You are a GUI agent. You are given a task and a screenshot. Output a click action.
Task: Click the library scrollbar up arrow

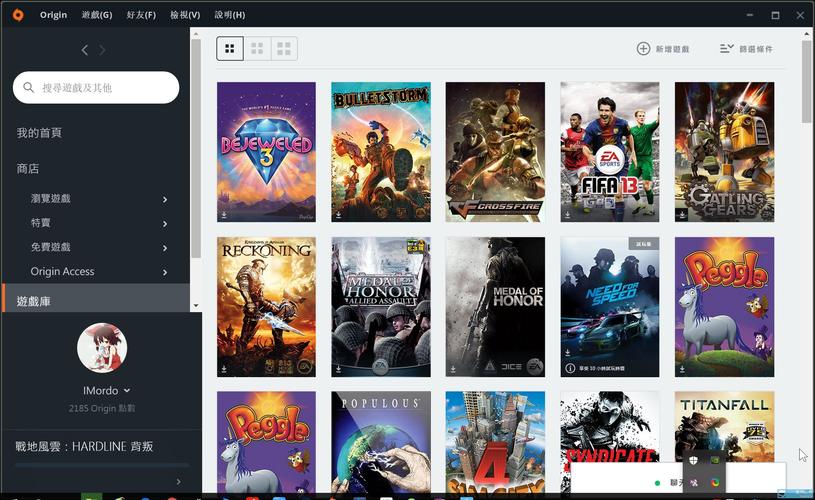(806, 34)
